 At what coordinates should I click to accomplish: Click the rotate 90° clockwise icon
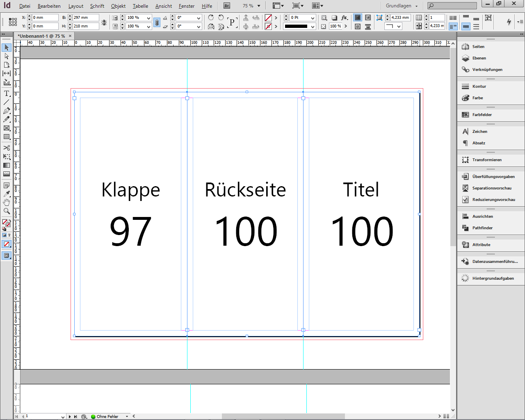point(211,18)
